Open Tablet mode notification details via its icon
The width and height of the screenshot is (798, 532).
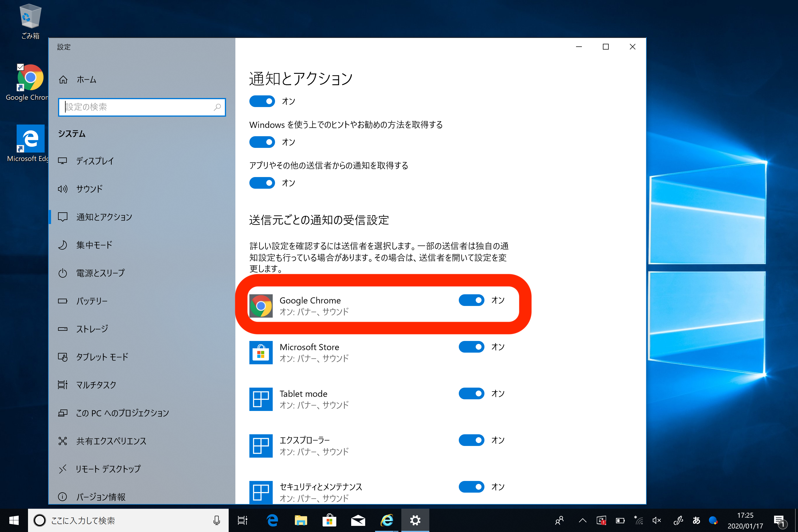coord(261,399)
